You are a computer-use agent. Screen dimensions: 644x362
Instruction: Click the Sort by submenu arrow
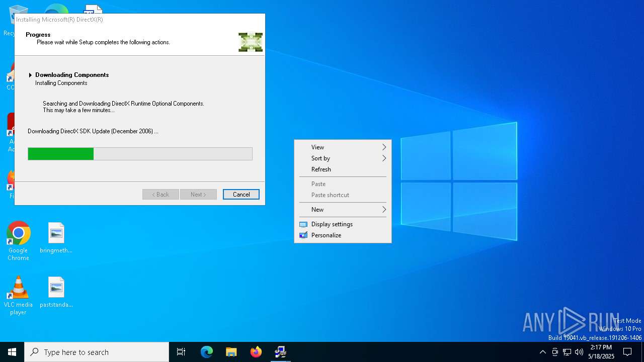(384, 158)
